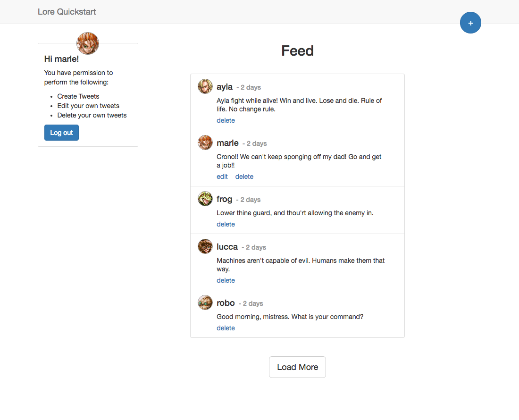Log out of marle's account
This screenshot has height=420, width=519.
(61, 133)
